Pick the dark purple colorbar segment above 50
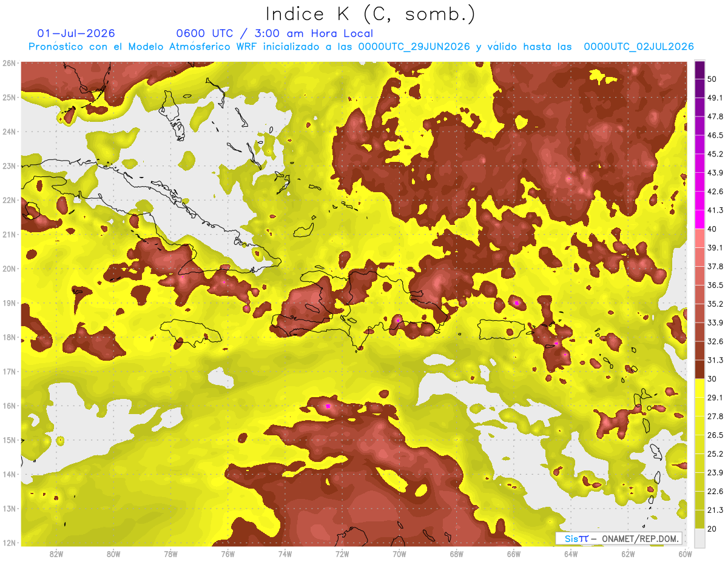Screen dimensions: 728x562 click(699, 69)
